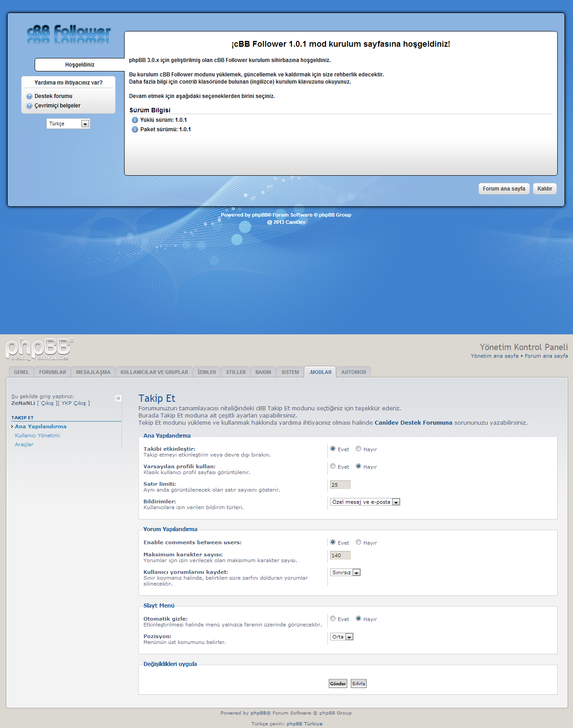Image resolution: width=573 pixels, height=728 pixels.
Task: Click the Maksimum karakter sayısı field
Action: coord(340,555)
